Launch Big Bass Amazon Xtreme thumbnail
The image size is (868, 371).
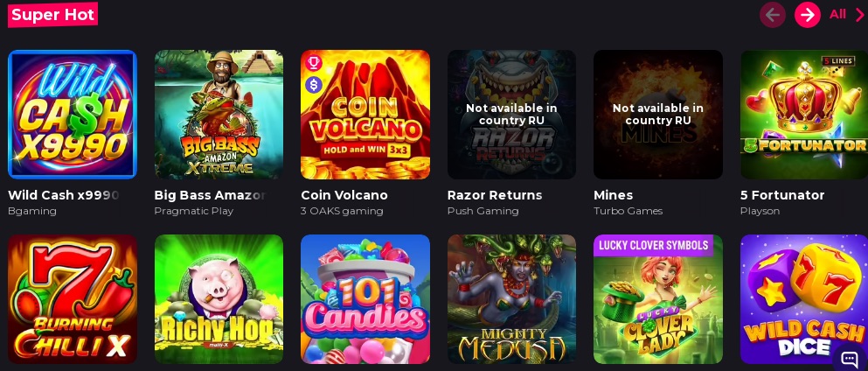click(x=219, y=115)
